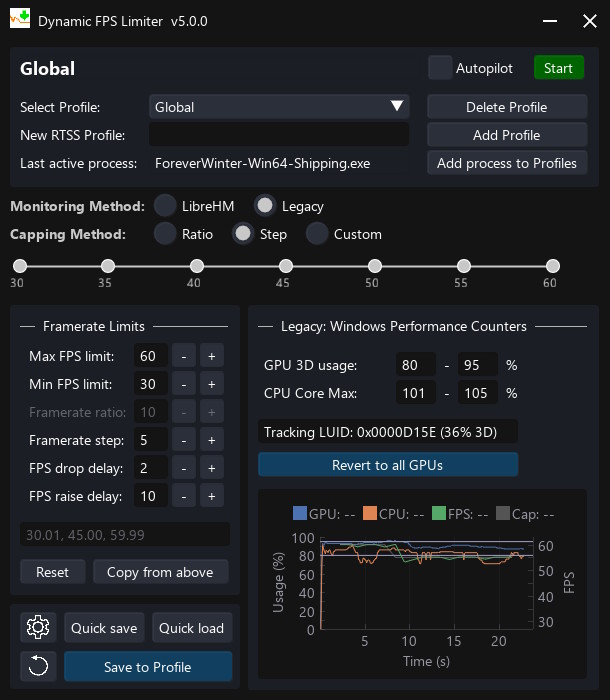Click Copy from above button
Screen dimensions: 610x700
160,572
